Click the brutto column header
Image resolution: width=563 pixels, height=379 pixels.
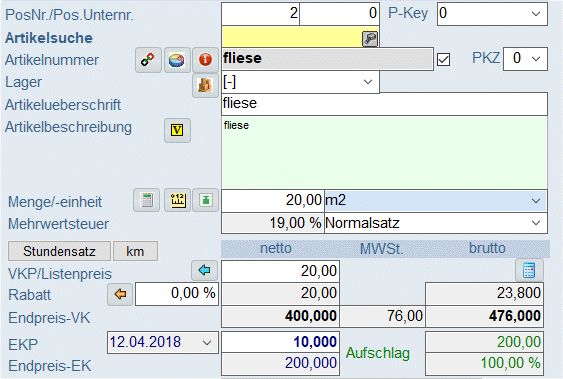pos(487,248)
